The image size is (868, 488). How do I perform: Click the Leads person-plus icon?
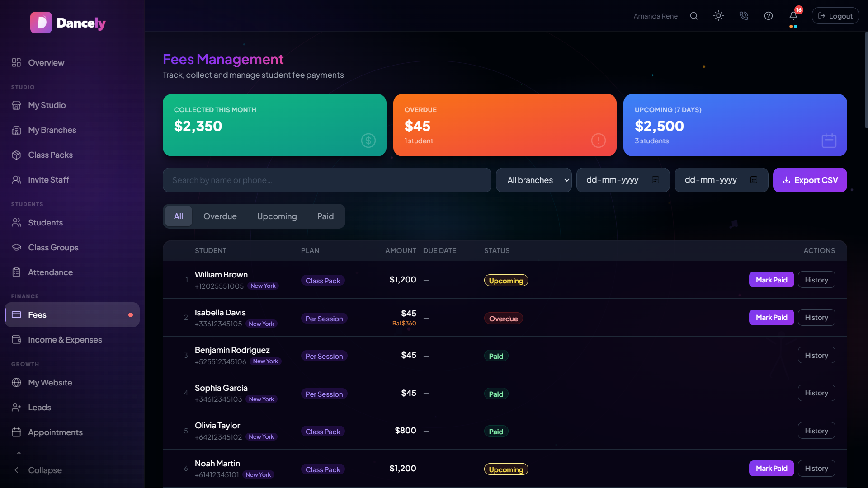tap(17, 407)
